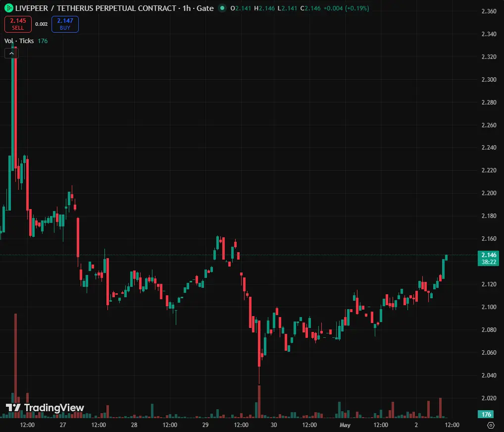This screenshot has height=432, width=504.
Task: Click the L2.141 low value in header
Action: [x=287, y=8]
